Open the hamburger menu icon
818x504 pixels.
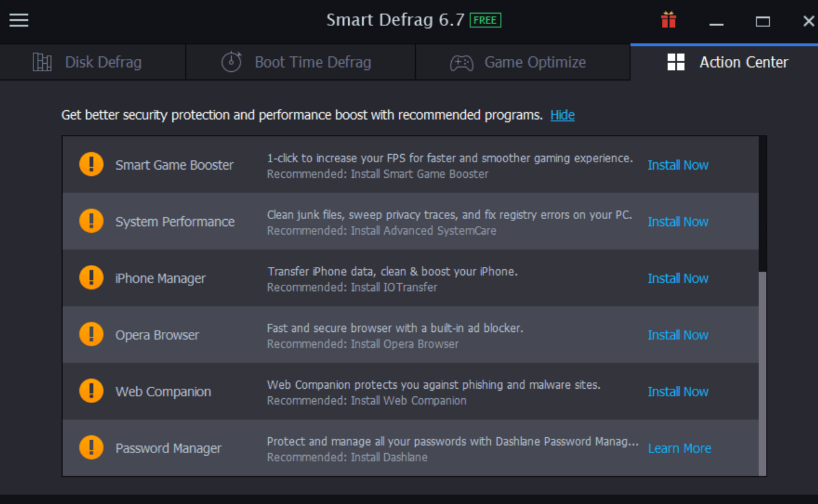pyautogui.click(x=19, y=20)
